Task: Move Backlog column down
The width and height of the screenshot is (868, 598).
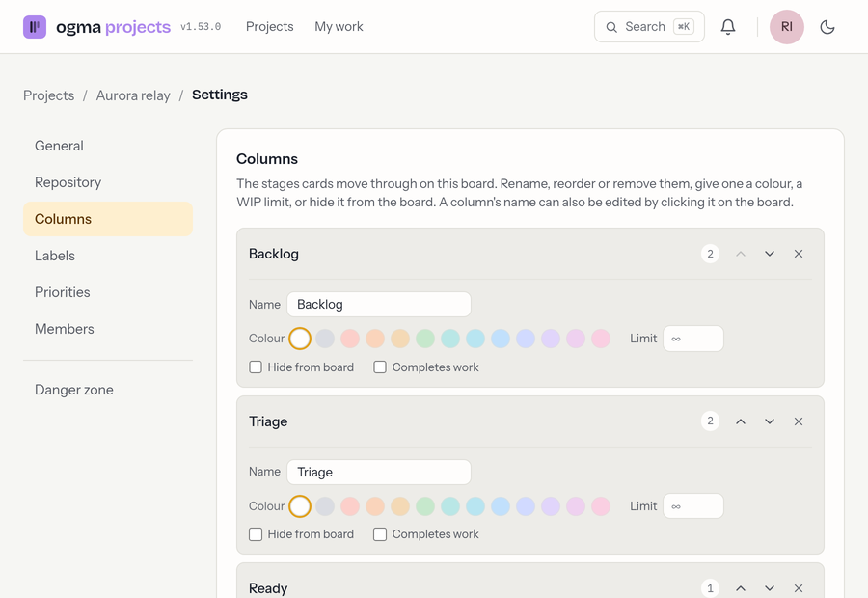Action: pyautogui.click(x=770, y=254)
